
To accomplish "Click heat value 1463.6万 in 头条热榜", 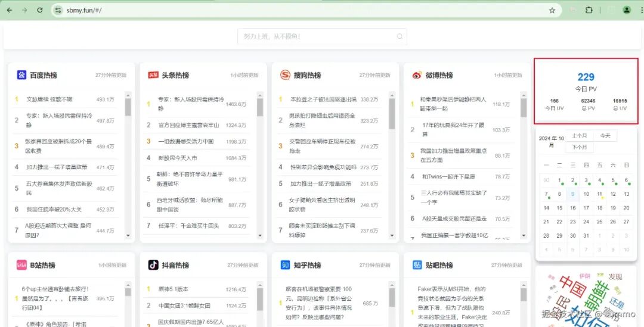I will 236,104.
